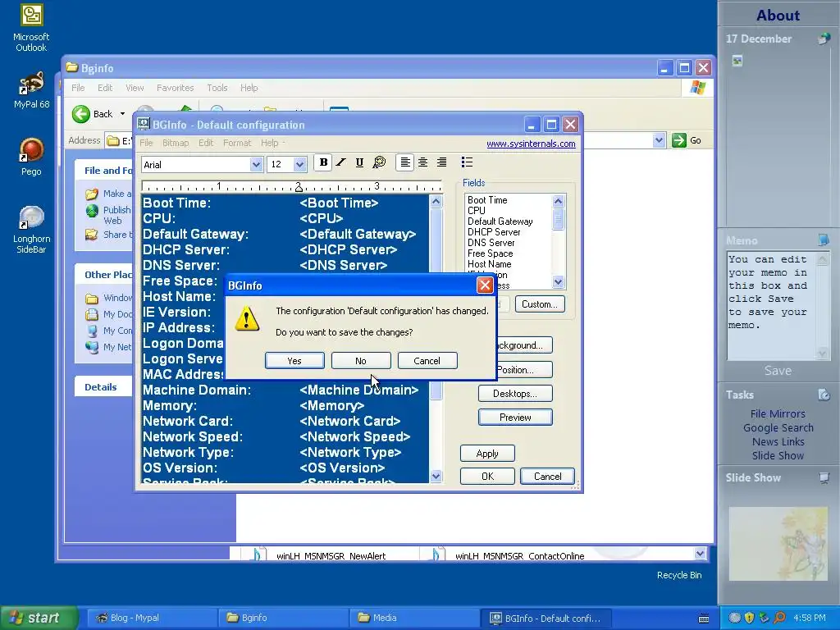Open the font size 12 dropdown

click(x=299, y=164)
